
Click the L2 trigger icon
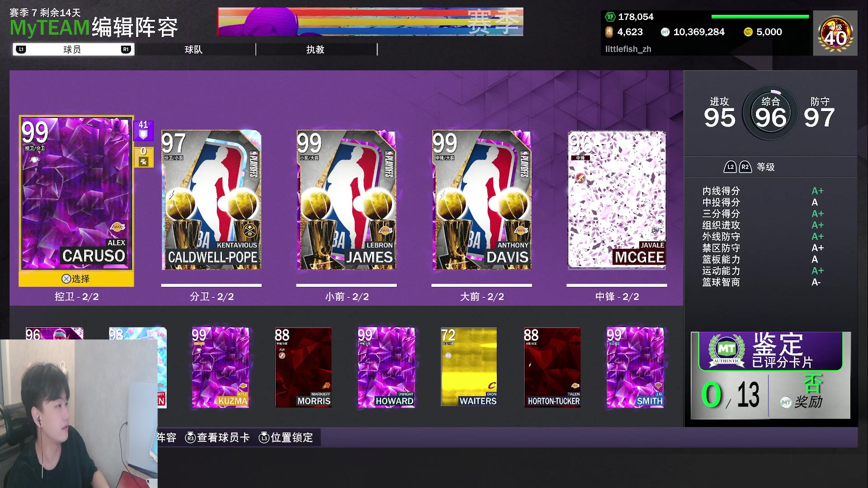[x=730, y=167]
